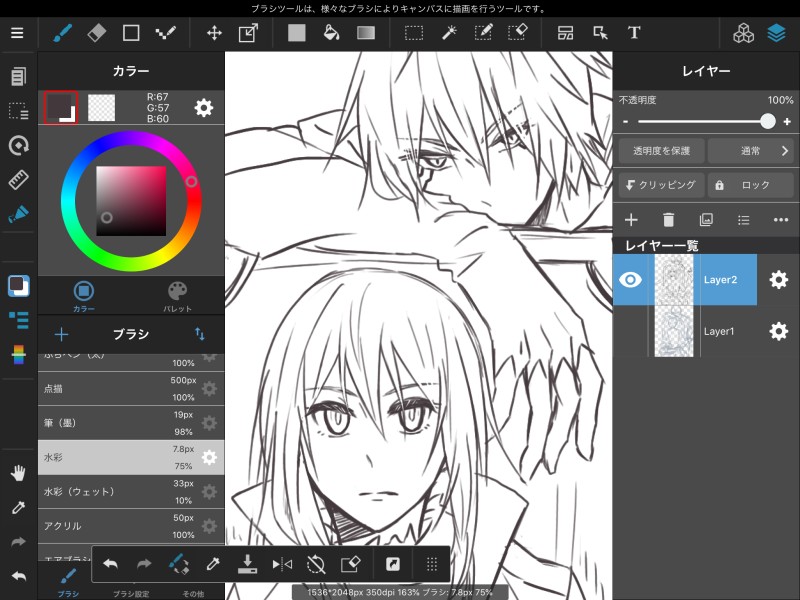This screenshot has width=800, height=600.
Task: Select the 筆（墨） brush
Action: pos(131,423)
